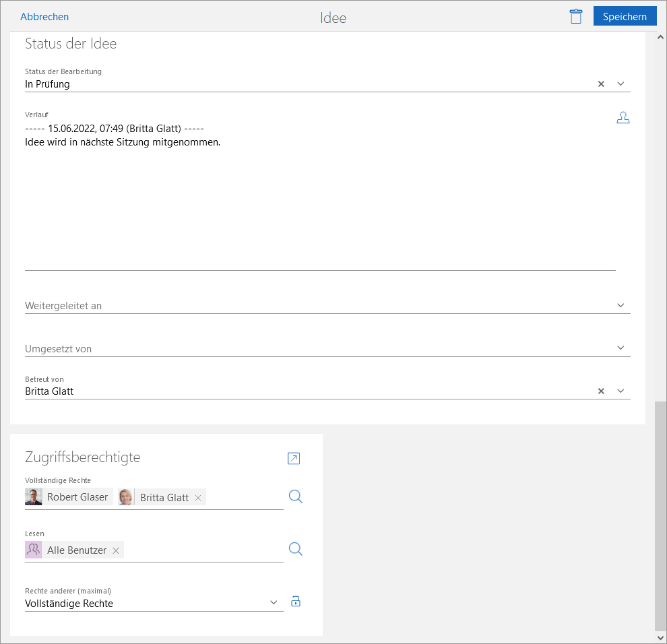667x644 pixels.
Task: Click the trash can delete icon
Action: (x=575, y=17)
